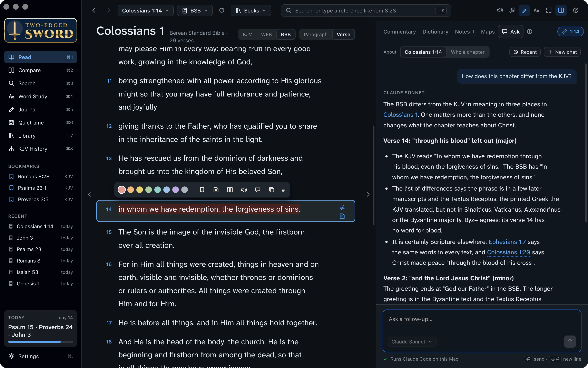This screenshot has width=588, height=368.
Task: Copy verse 14 using the popup copy icon
Action: coord(272,190)
